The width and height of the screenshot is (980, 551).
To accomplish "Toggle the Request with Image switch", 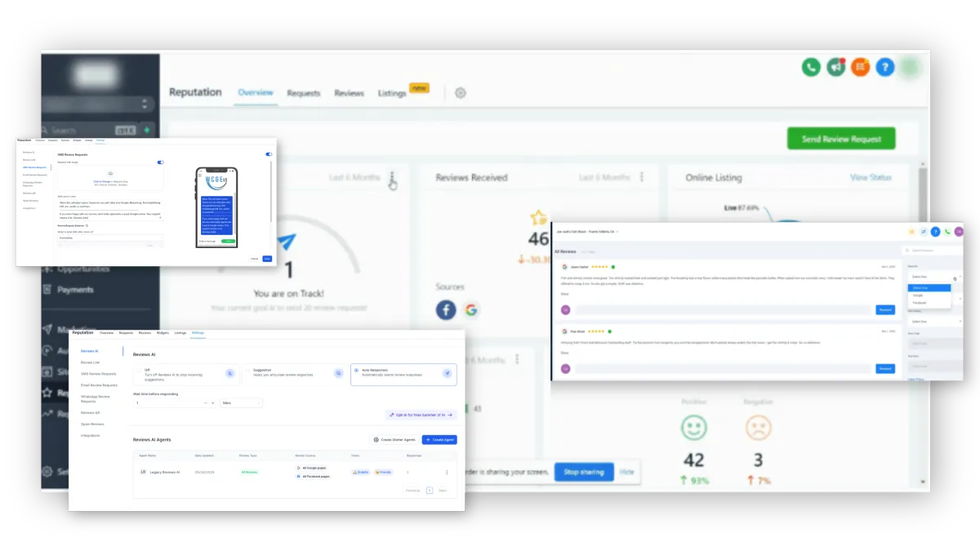I will 160,162.
